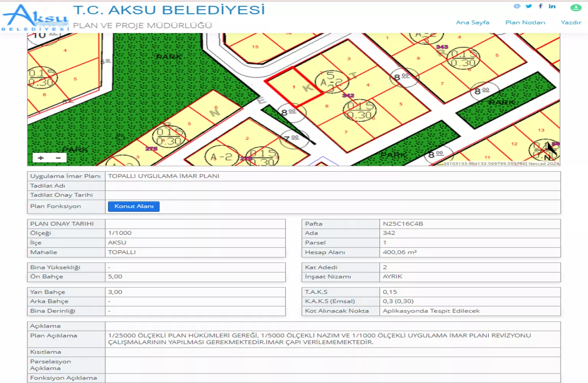Open the Yazdır print link
This screenshot has height=383, width=588.
[571, 22]
